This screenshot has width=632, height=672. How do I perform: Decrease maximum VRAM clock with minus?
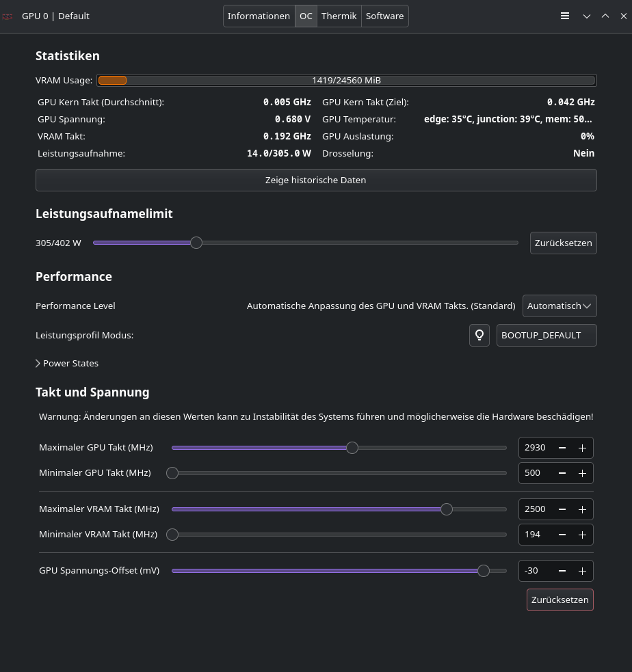pos(562,509)
